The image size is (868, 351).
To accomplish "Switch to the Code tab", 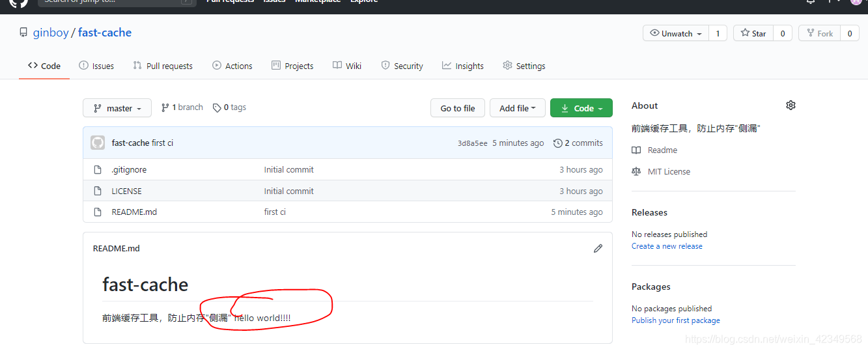I will (44, 66).
